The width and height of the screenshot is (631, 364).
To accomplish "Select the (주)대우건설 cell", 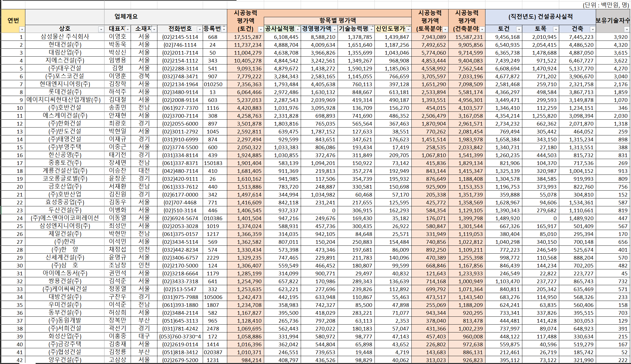I will [65, 68].
